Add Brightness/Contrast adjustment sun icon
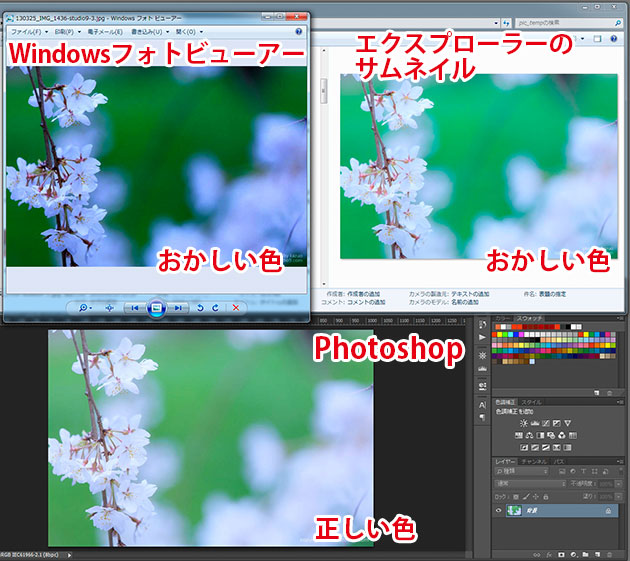Image resolution: width=630 pixels, height=561 pixels. pyautogui.click(x=524, y=424)
